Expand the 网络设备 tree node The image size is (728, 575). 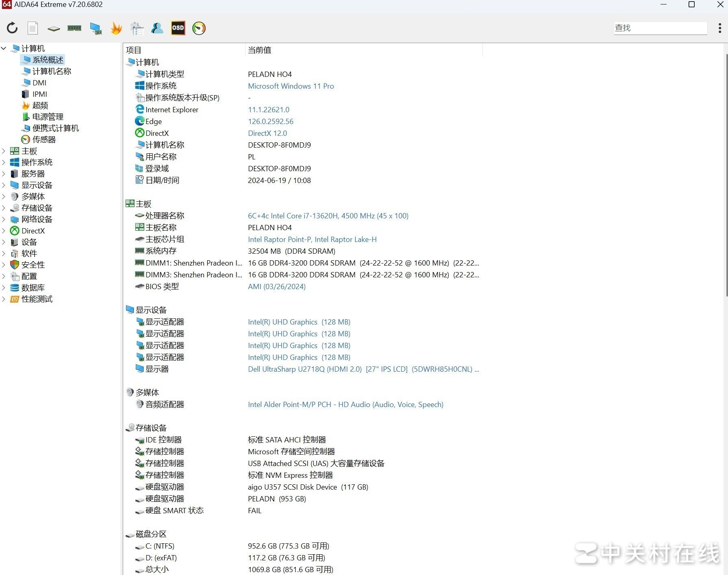click(4, 219)
